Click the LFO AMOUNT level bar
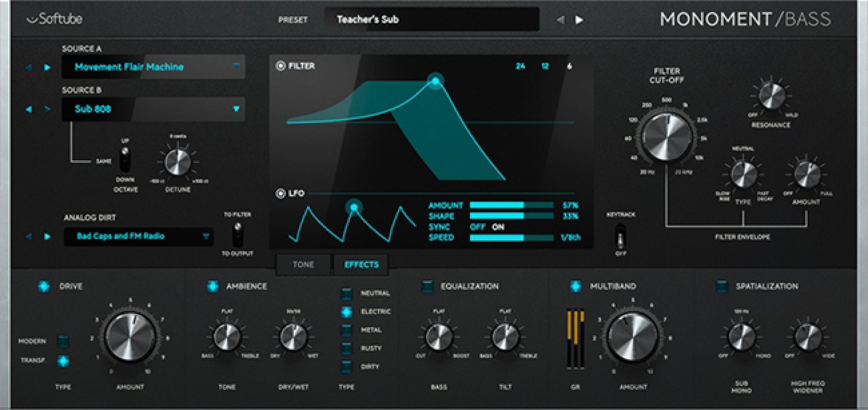The height and width of the screenshot is (410, 868). click(x=512, y=206)
